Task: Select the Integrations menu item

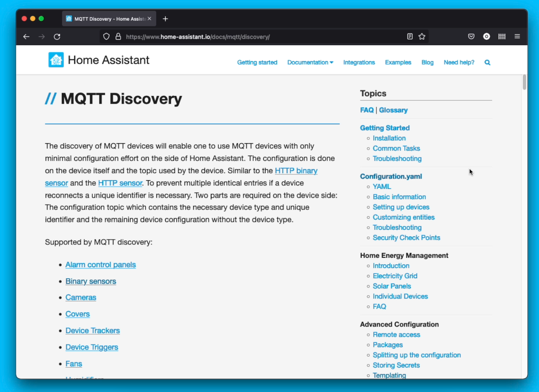Action: click(359, 62)
